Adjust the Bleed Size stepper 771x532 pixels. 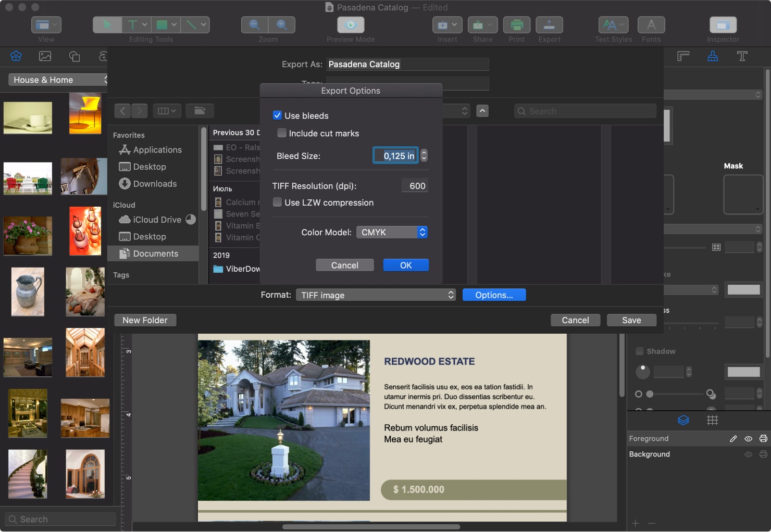(424, 156)
